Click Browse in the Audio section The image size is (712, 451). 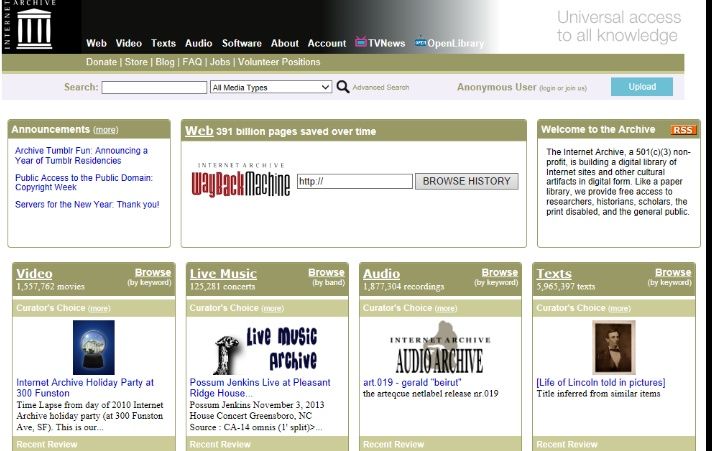point(499,273)
